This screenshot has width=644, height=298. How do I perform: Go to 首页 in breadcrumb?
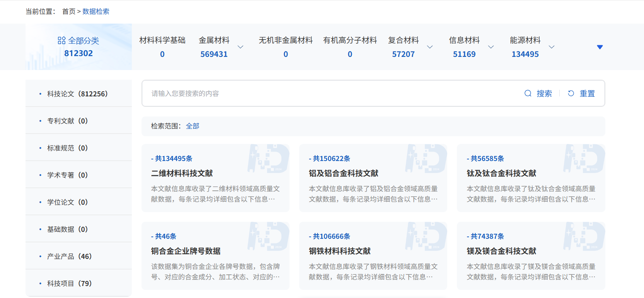[69, 12]
